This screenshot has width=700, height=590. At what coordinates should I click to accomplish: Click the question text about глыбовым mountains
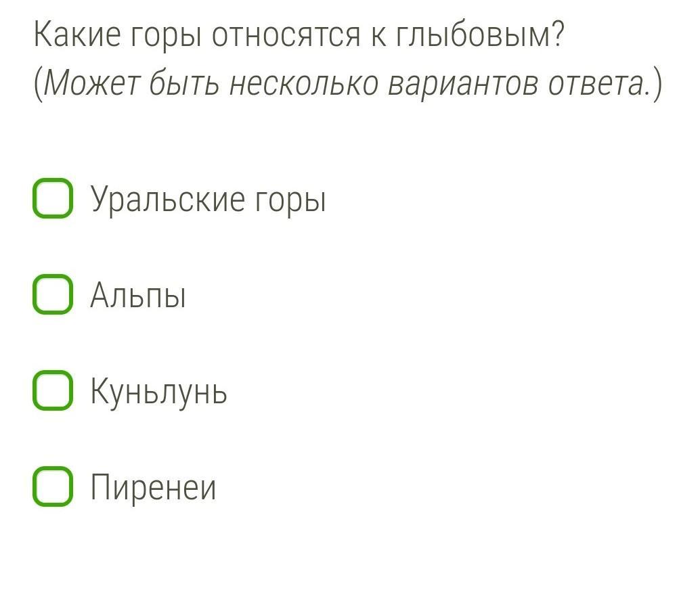point(299,36)
